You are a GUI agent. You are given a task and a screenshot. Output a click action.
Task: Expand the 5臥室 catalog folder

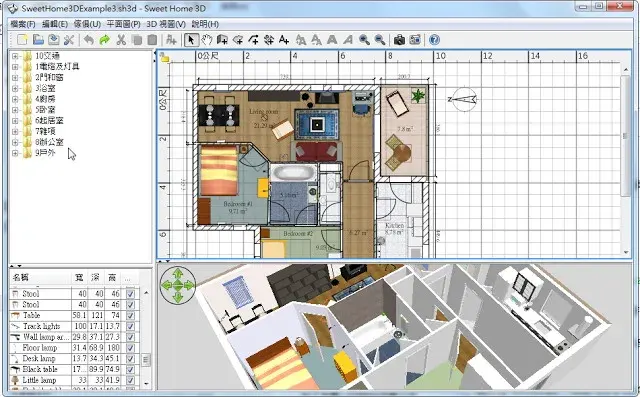point(15,110)
